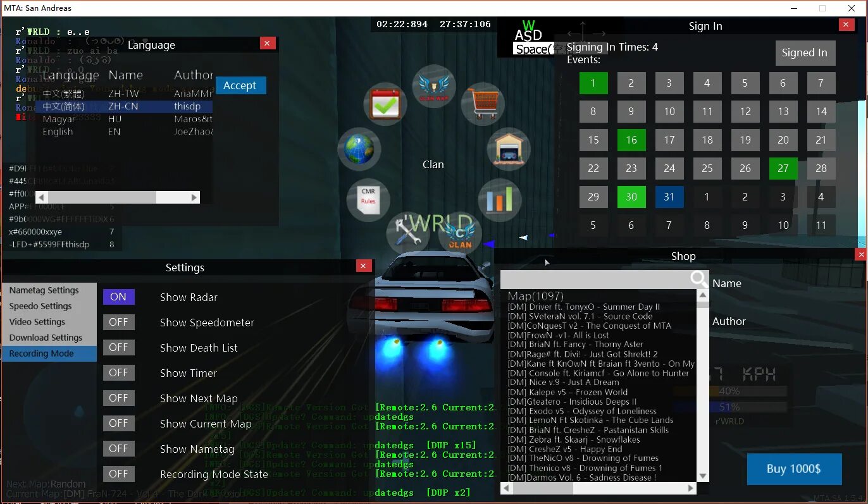Image resolution: width=868 pixels, height=504 pixels.
Task: Click the Shop list left scroll arrow
Action: pos(505,489)
